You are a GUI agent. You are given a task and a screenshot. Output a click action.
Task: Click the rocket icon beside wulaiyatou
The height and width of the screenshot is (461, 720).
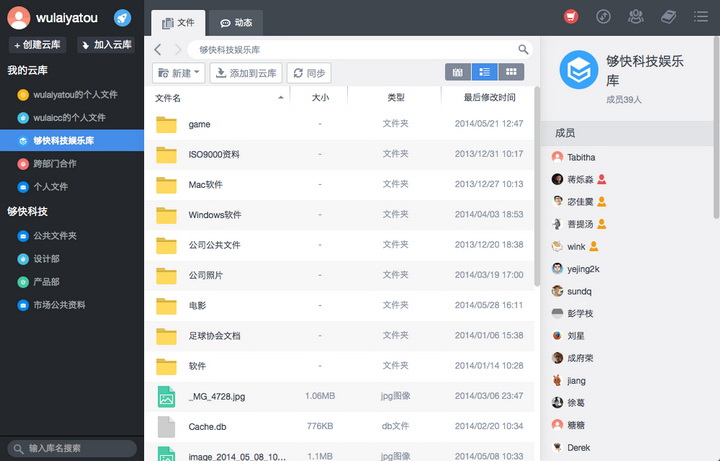(x=122, y=18)
